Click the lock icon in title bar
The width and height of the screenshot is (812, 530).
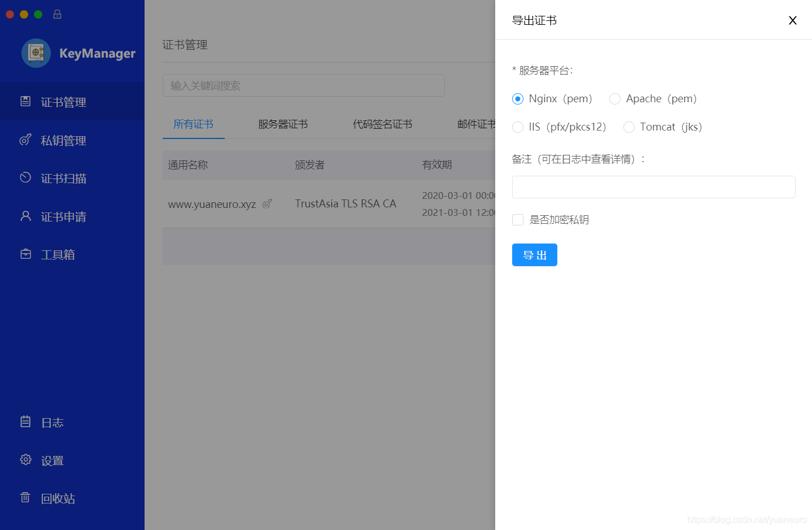click(57, 14)
